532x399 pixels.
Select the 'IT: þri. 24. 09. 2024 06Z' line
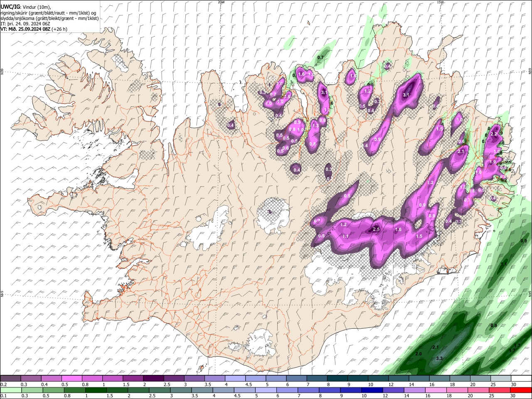[25, 24]
